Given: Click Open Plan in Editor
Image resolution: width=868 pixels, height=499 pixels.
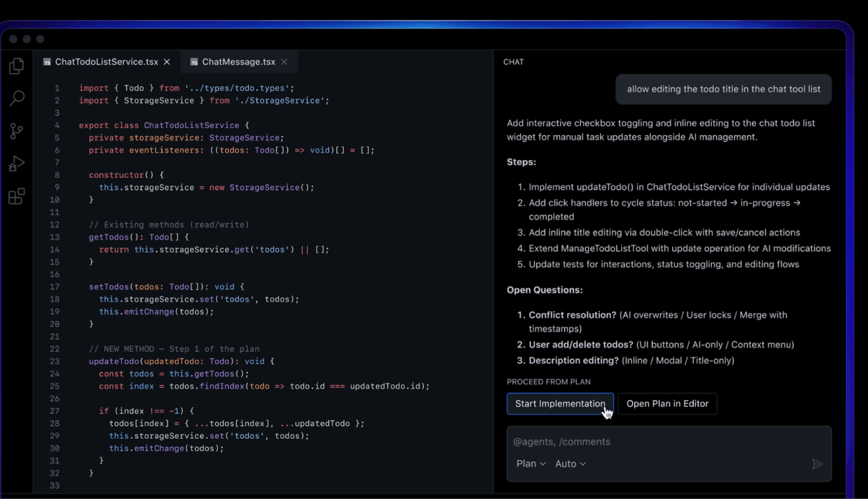Looking at the screenshot, I should pos(667,404).
